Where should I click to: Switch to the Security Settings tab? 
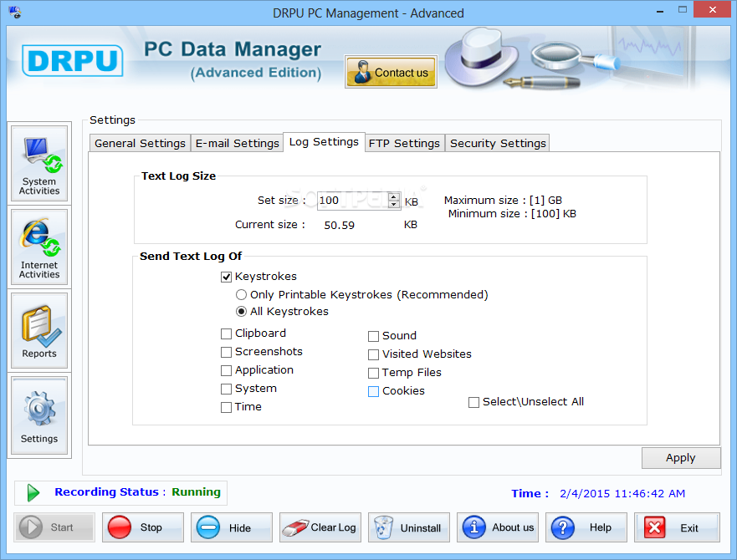[x=498, y=143]
